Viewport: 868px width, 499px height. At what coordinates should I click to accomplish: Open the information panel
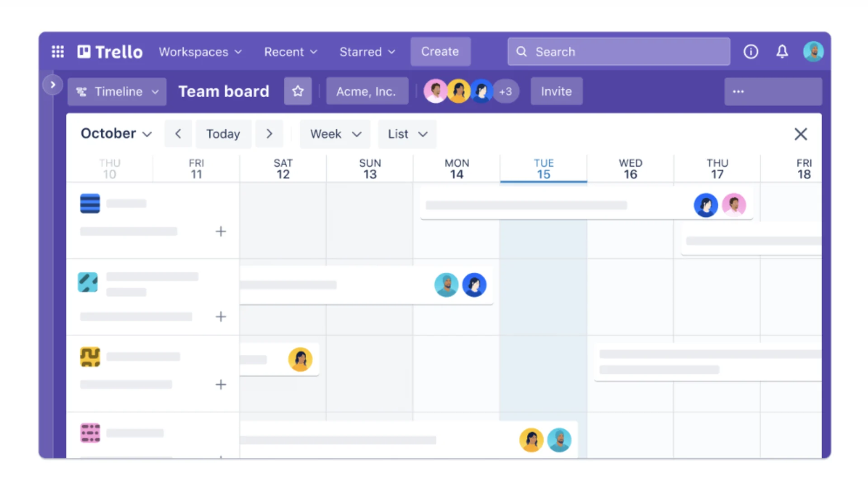pos(750,51)
